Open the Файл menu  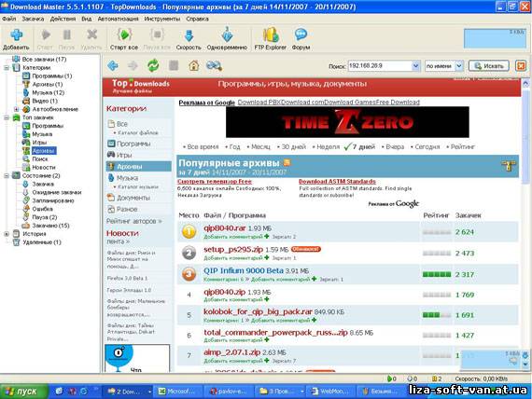click(8, 19)
